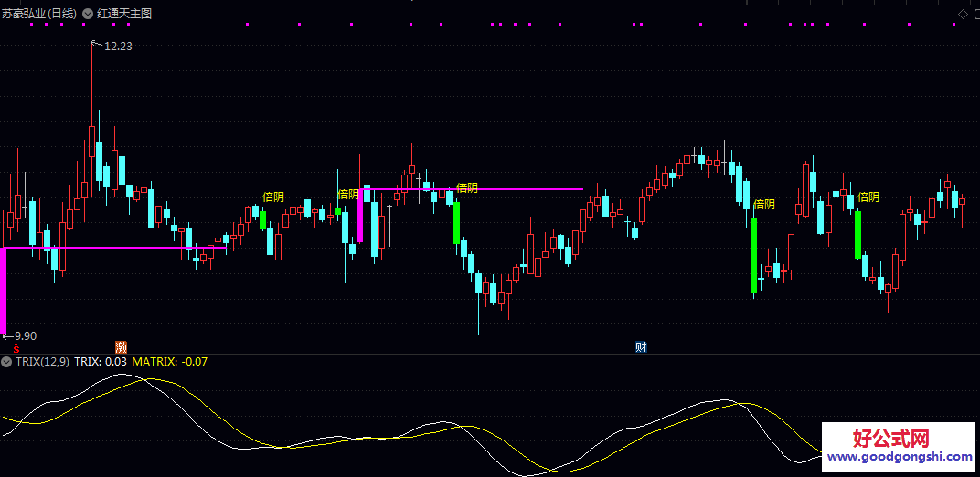Click the red S signal marker
Image resolution: width=980 pixels, height=477 pixels.
pos(16,347)
